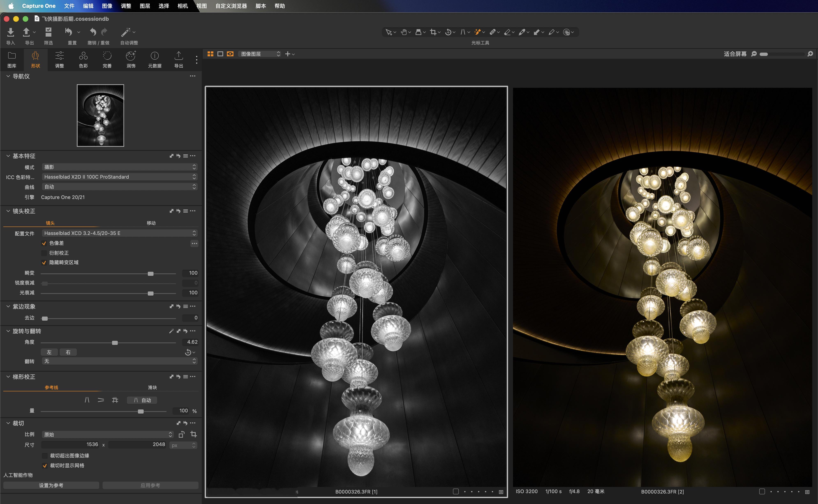Switch to the 调整 tool tab
Image resolution: width=818 pixels, height=504 pixels.
[x=60, y=60]
